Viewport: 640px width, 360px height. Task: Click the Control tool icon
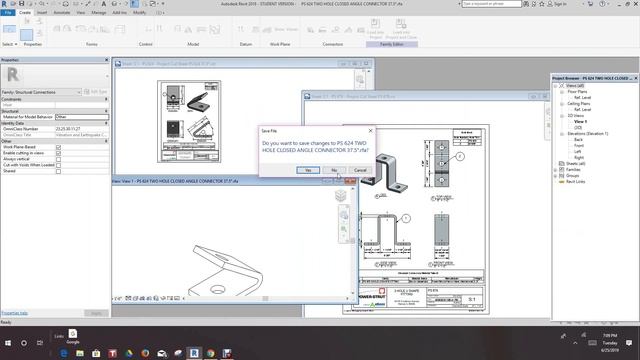pyautogui.click(x=148, y=29)
